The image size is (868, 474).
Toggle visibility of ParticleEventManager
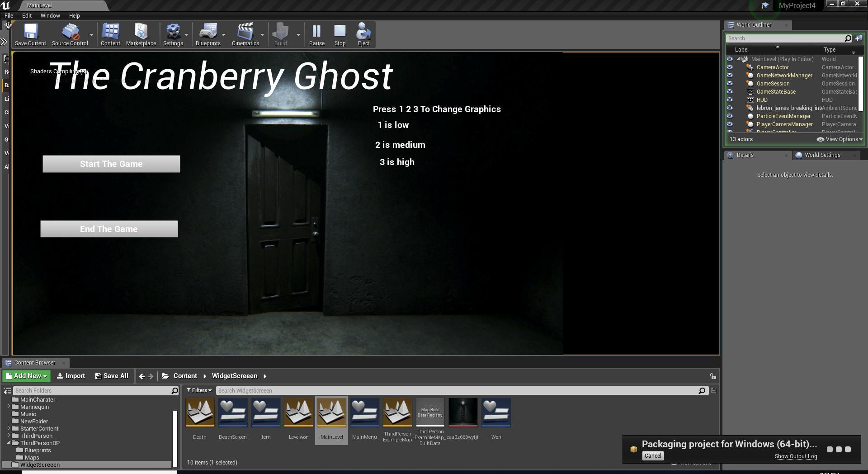[x=730, y=116]
